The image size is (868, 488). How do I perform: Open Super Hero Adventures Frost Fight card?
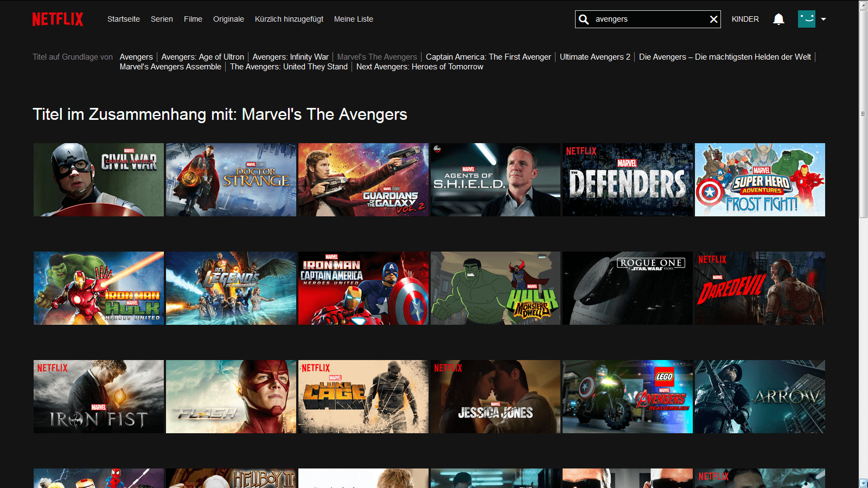coord(760,180)
